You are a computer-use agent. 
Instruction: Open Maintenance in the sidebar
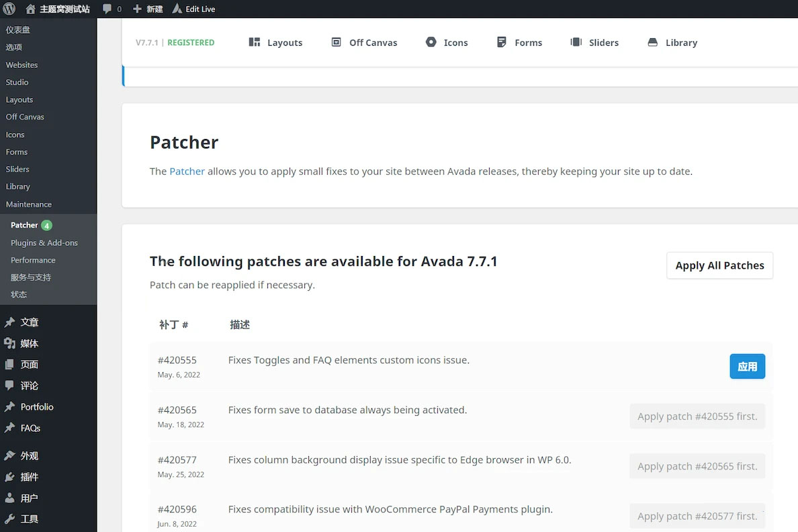[x=28, y=204]
